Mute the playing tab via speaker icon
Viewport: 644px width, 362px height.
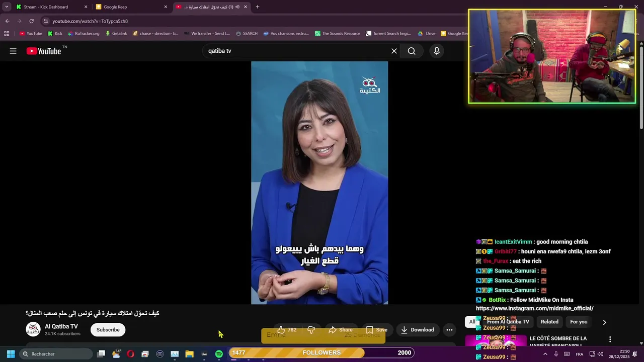237,7
